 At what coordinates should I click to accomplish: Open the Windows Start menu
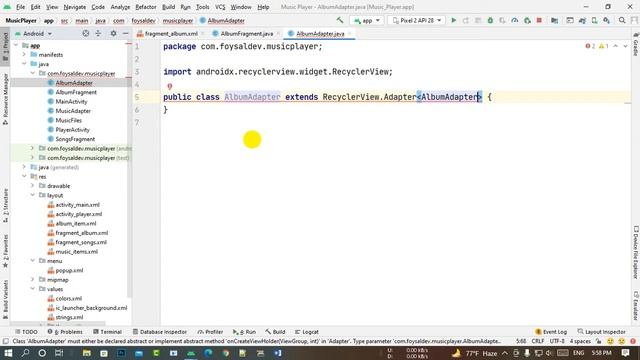coord(8,353)
